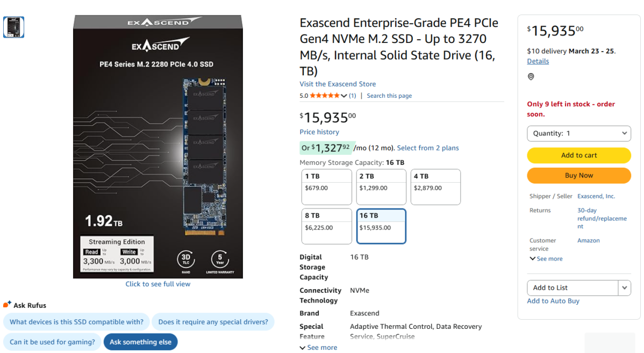Visit the Exascend Store
Screen dimensions: 644x353
coord(338,84)
